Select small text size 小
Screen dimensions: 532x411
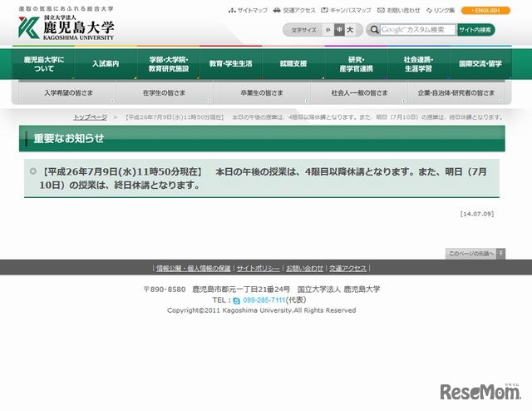(x=328, y=30)
